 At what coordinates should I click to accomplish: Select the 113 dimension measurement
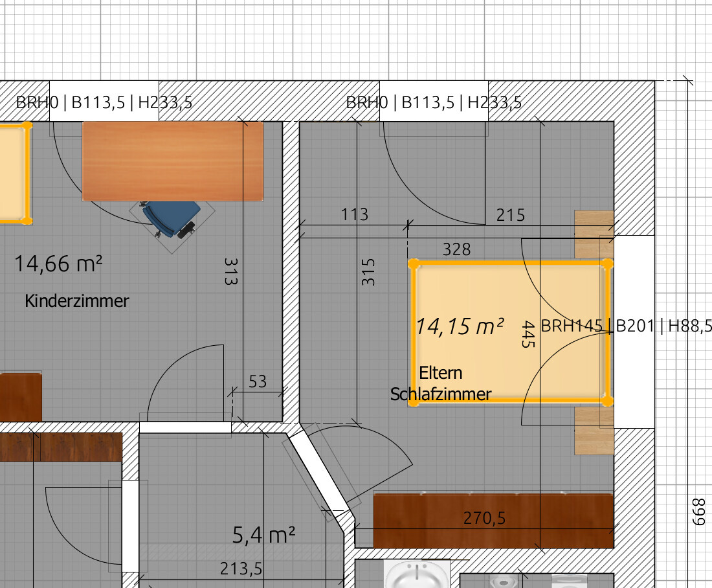354,214
